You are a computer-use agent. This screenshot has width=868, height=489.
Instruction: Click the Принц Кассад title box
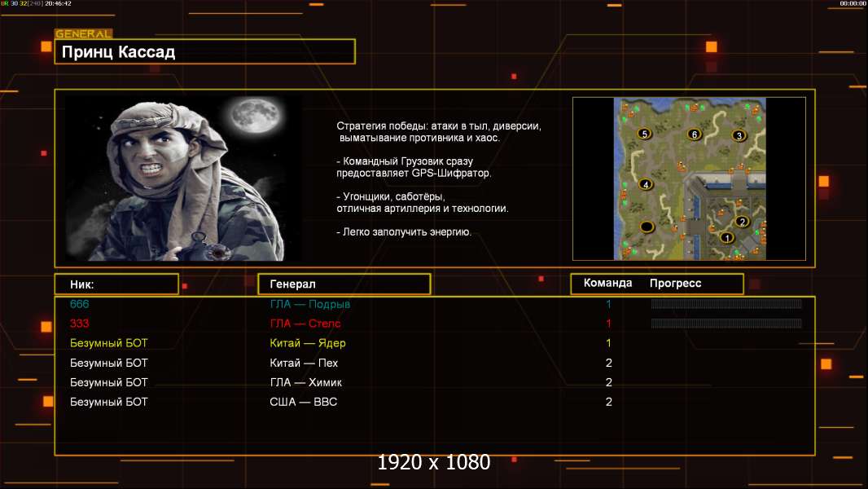[204, 52]
